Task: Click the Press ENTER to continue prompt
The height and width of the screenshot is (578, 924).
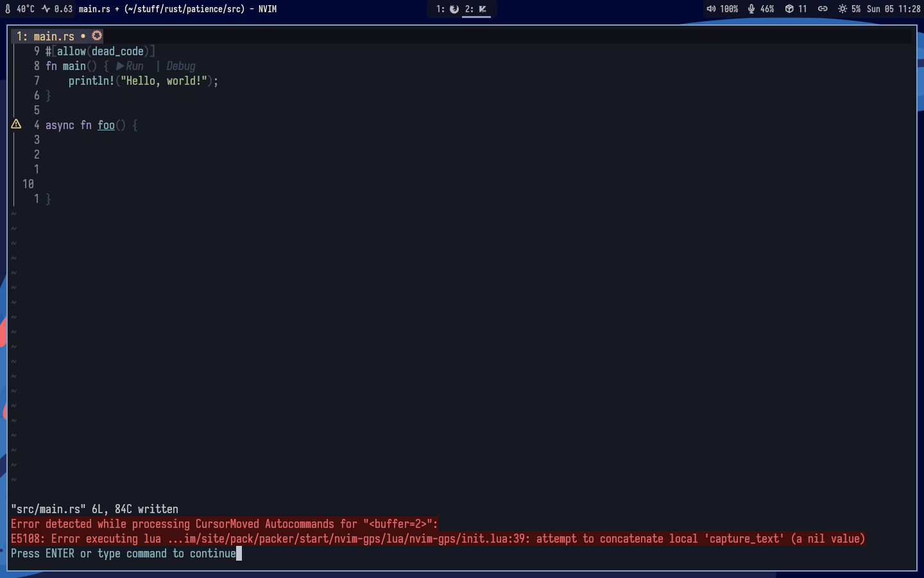Action: (123, 554)
